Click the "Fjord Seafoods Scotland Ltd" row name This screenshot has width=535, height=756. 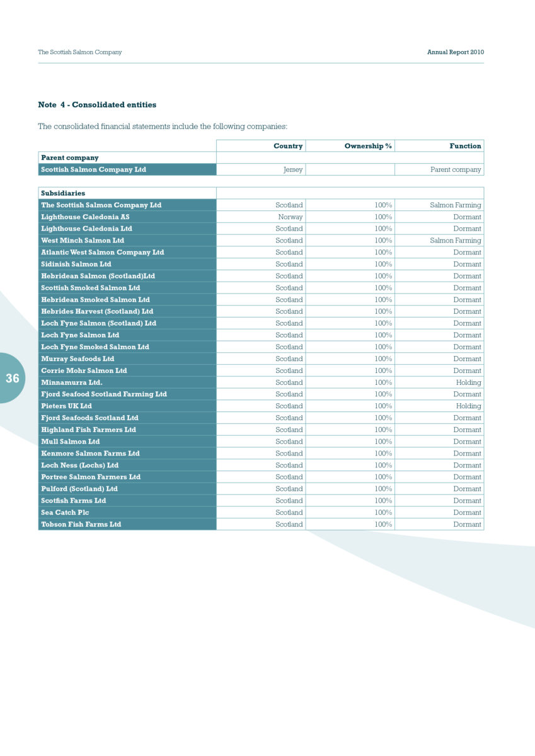[89, 418]
